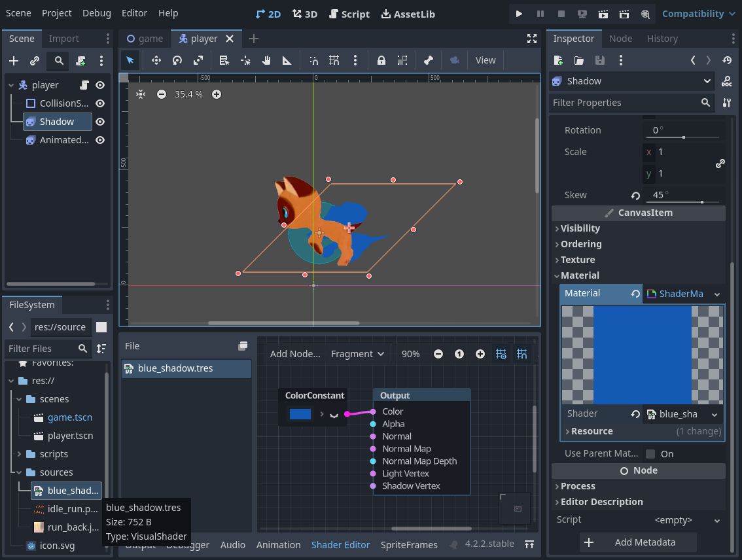Click the Add Node... button in shader editor
Image resolution: width=742 pixels, height=560 pixels.
click(x=295, y=354)
